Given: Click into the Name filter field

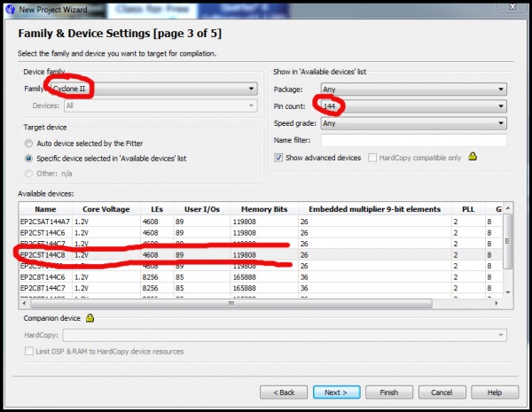Looking at the screenshot, I should [x=413, y=140].
